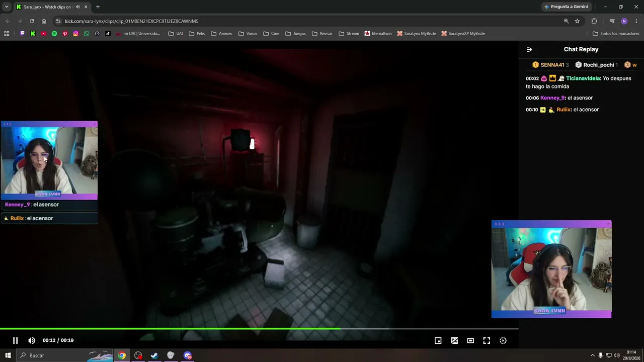Click the Buscar taskbar search box

(65, 355)
